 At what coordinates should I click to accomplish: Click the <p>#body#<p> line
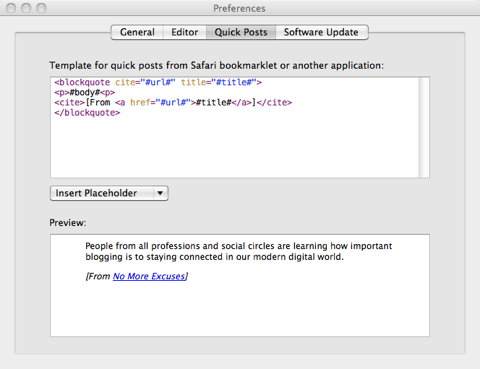[x=85, y=92]
